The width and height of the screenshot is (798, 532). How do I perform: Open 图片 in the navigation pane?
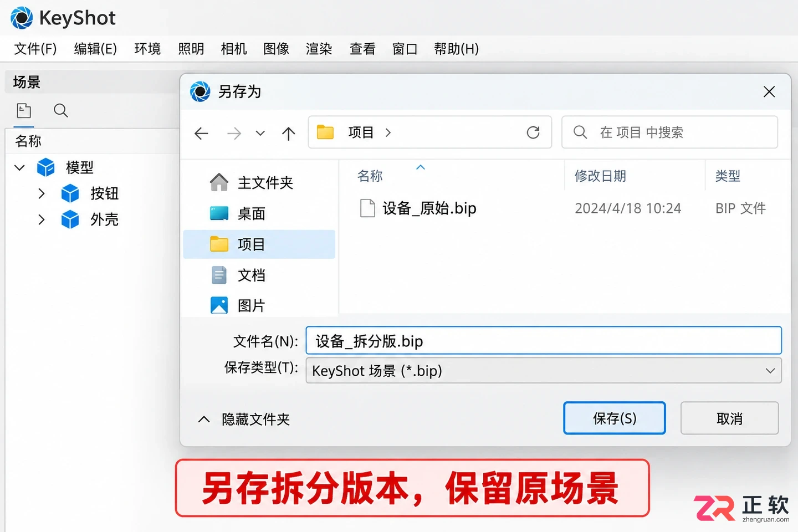click(259, 305)
